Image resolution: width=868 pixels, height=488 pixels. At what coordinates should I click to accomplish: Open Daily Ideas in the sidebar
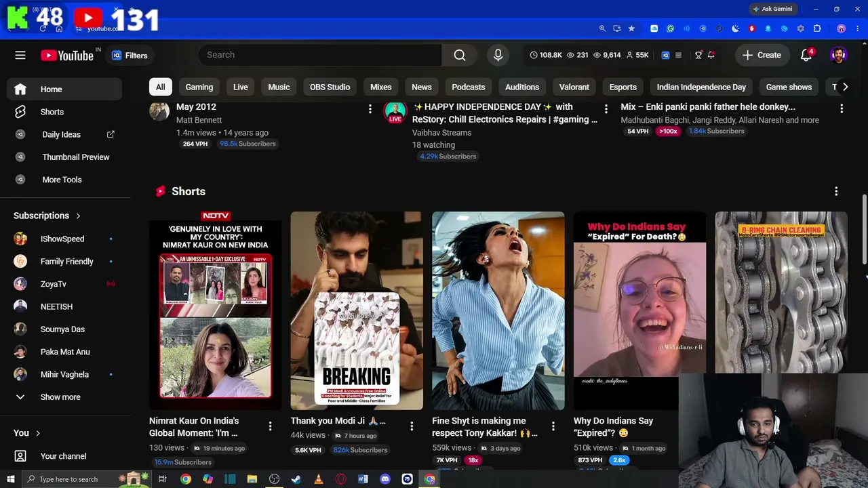(x=64, y=134)
